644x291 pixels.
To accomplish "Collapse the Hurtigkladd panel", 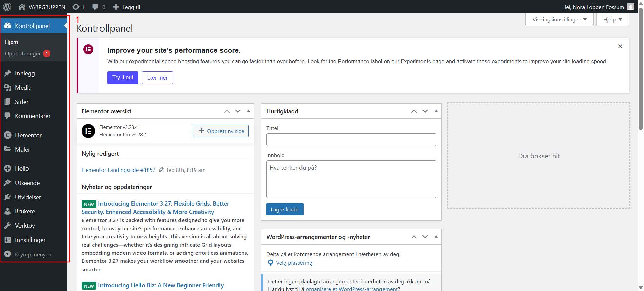I will click(x=436, y=111).
